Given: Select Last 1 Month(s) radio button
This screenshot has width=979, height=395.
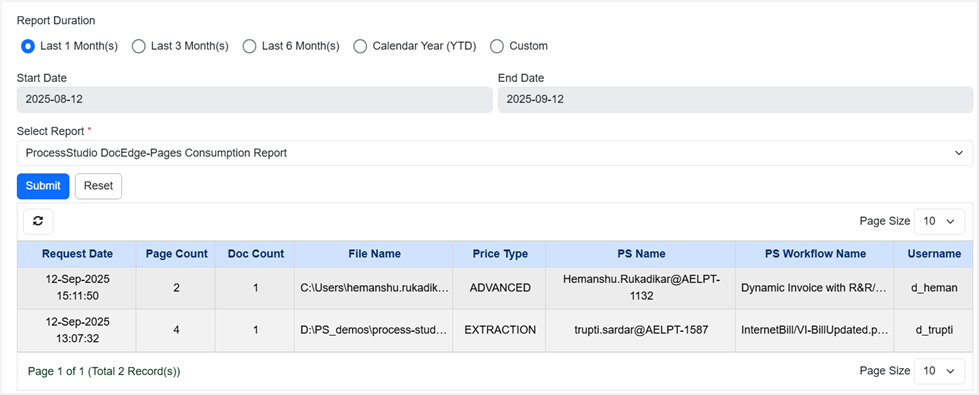Looking at the screenshot, I should (27, 46).
